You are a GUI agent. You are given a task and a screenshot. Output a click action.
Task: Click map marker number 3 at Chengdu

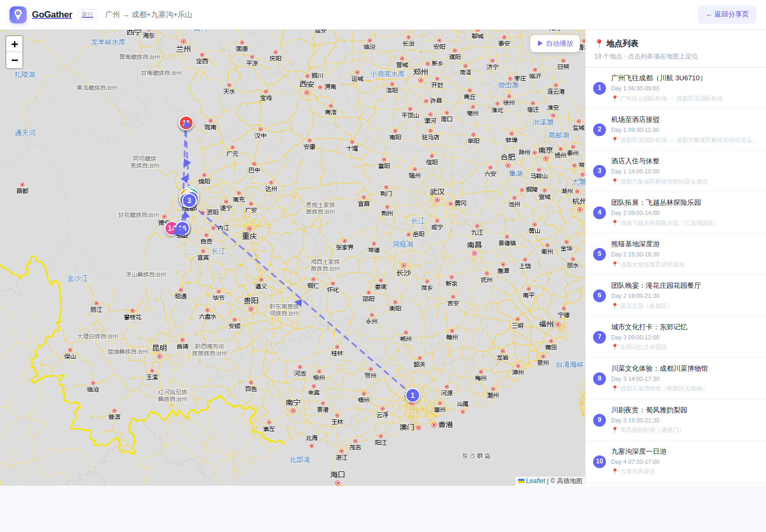(x=189, y=201)
